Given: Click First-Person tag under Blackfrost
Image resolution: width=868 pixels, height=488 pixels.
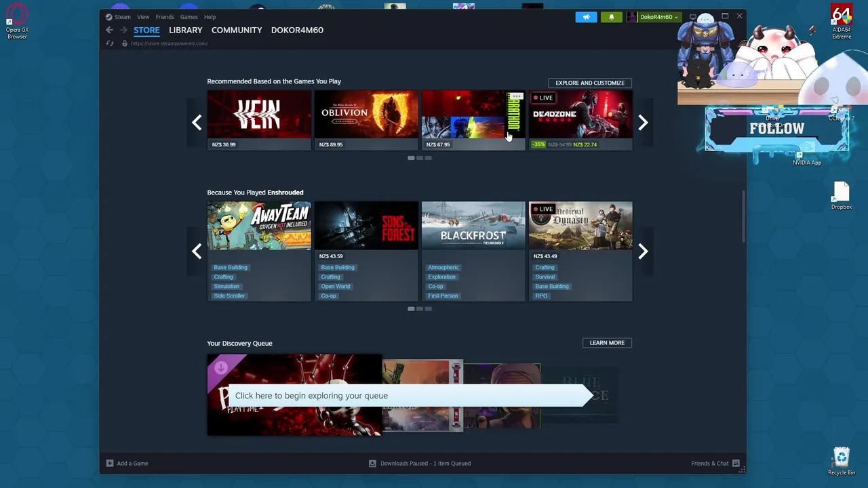Looking at the screenshot, I should [x=443, y=296].
